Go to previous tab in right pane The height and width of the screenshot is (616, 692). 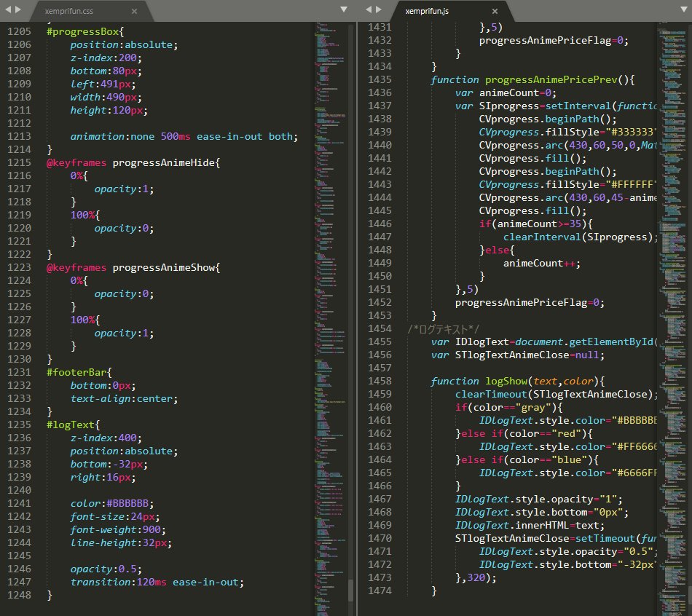coord(369,9)
